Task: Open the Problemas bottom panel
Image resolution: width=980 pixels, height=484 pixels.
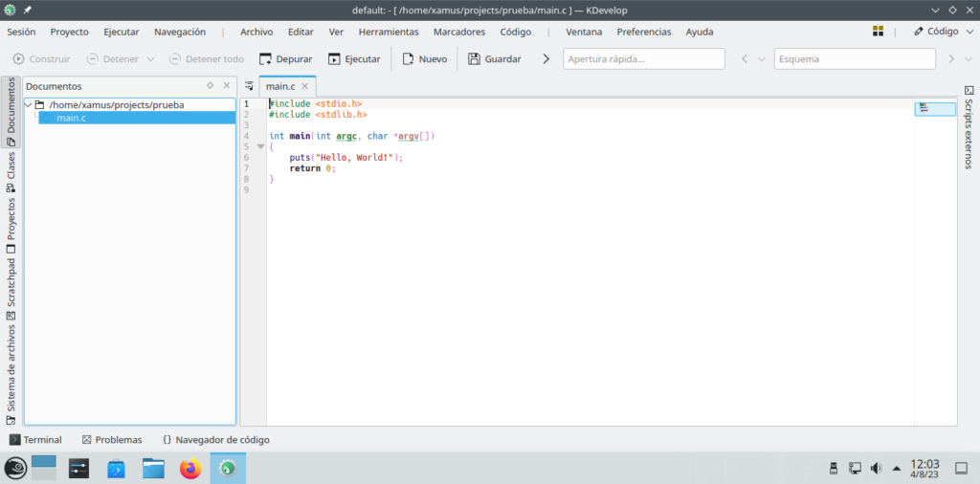Action: [112, 440]
